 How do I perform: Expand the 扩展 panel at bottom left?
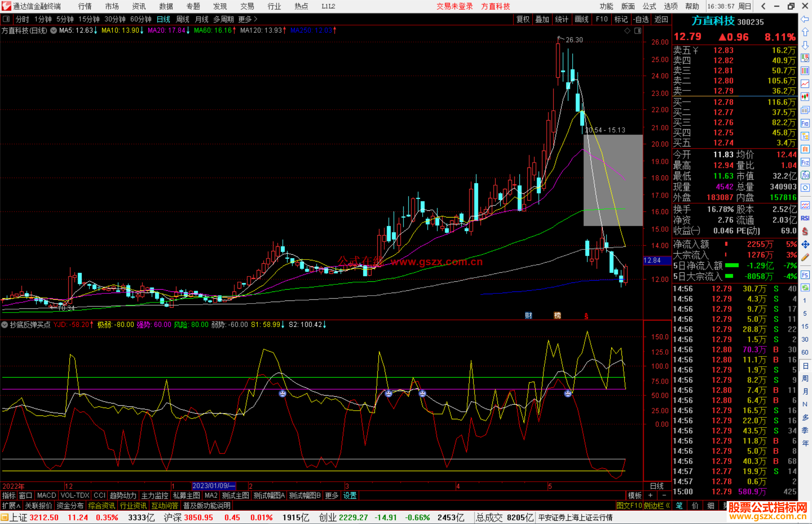click(x=11, y=506)
